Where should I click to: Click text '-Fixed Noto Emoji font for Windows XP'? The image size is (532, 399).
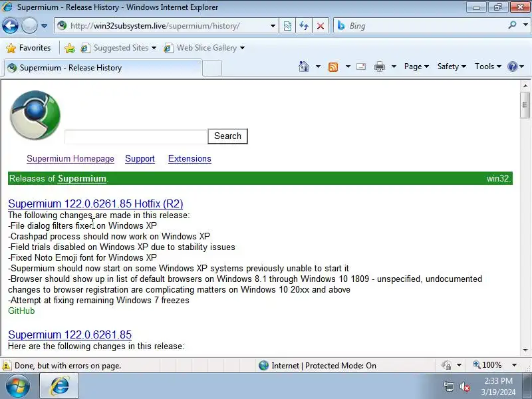(x=82, y=258)
